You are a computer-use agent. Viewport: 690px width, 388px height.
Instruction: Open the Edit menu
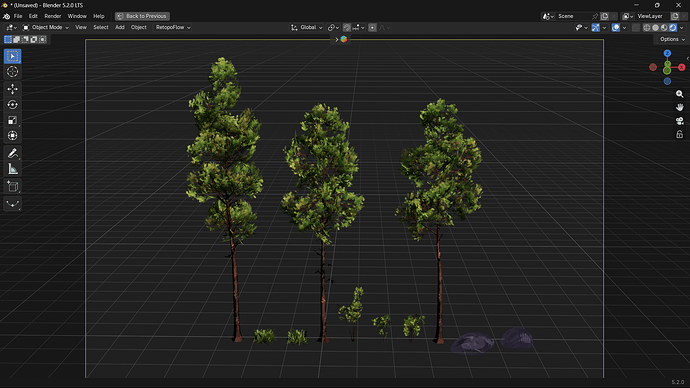pyautogui.click(x=33, y=16)
